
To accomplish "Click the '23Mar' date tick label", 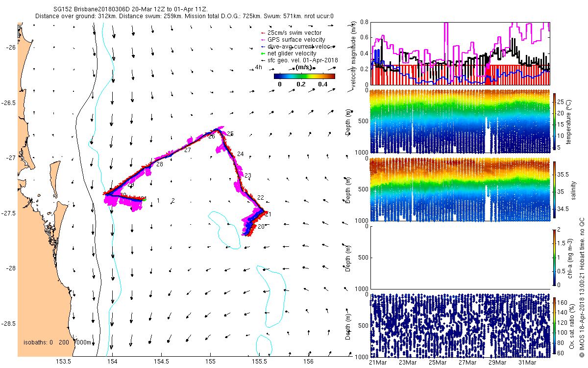I will coord(408,363).
